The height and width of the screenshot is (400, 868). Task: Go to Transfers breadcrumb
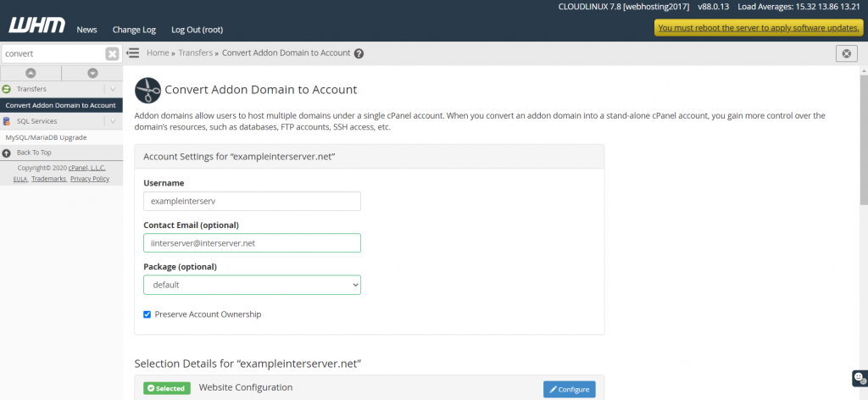pyautogui.click(x=196, y=53)
